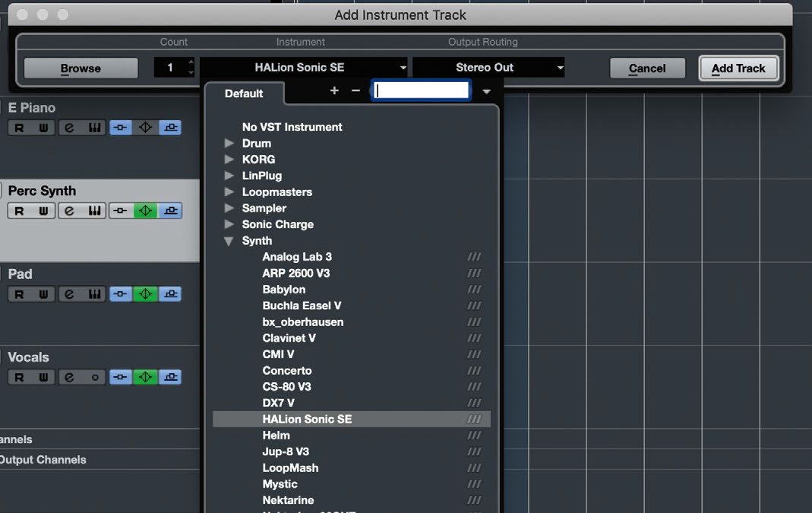Choose No VST Instrument from the list
Screen dimensions: 812x513
point(292,127)
